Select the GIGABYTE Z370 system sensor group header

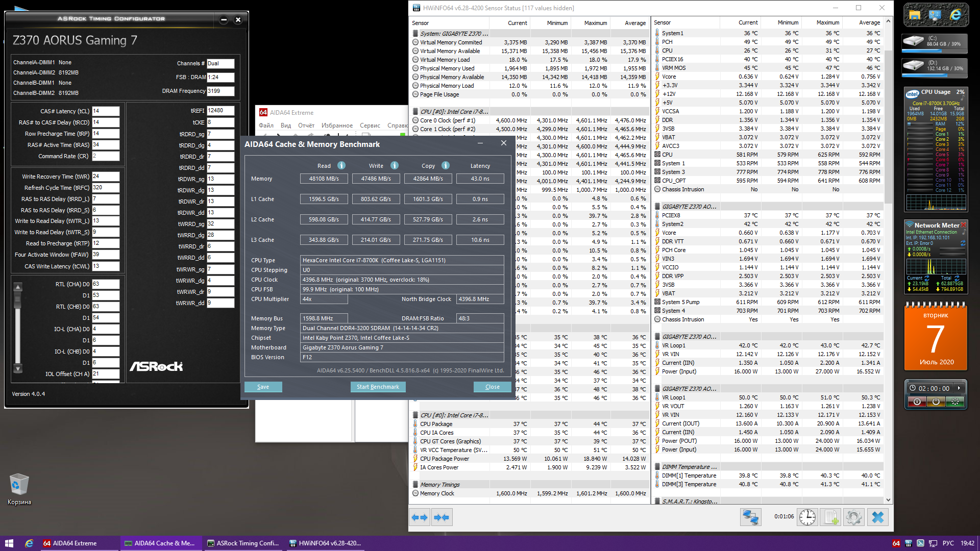pyautogui.click(x=454, y=34)
